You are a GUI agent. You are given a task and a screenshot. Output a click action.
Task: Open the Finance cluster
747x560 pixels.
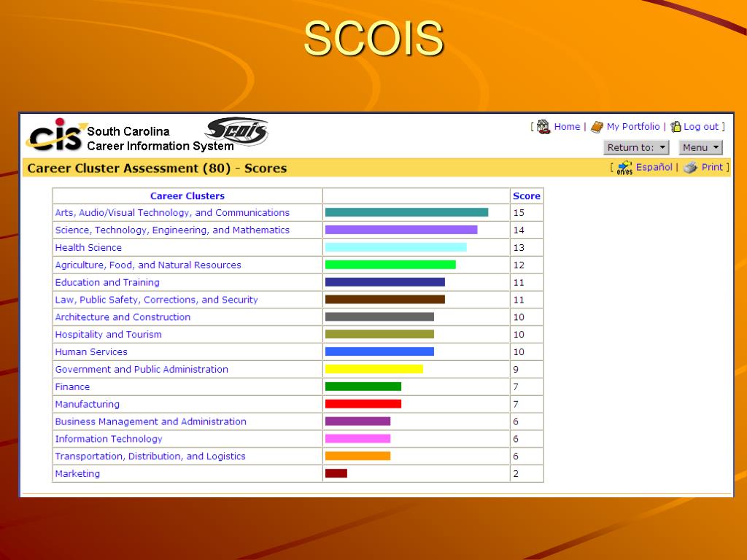[x=72, y=386]
